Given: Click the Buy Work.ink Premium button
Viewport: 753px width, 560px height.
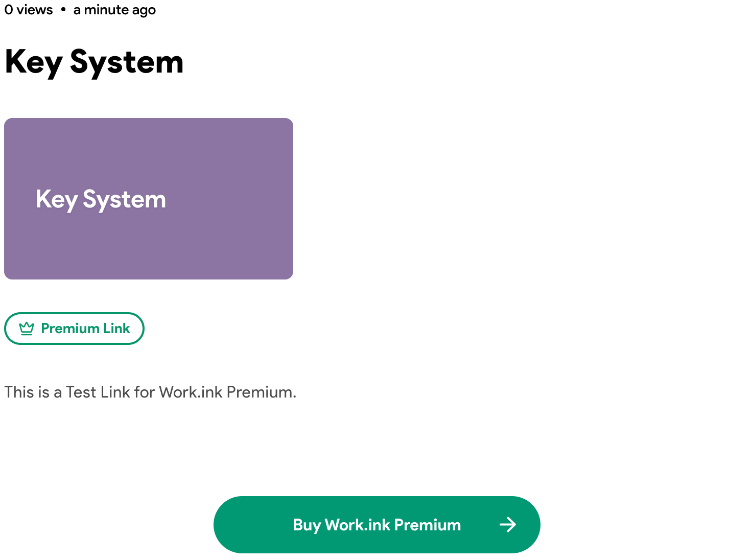Looking at the screenshot, I should coord(377,525).
